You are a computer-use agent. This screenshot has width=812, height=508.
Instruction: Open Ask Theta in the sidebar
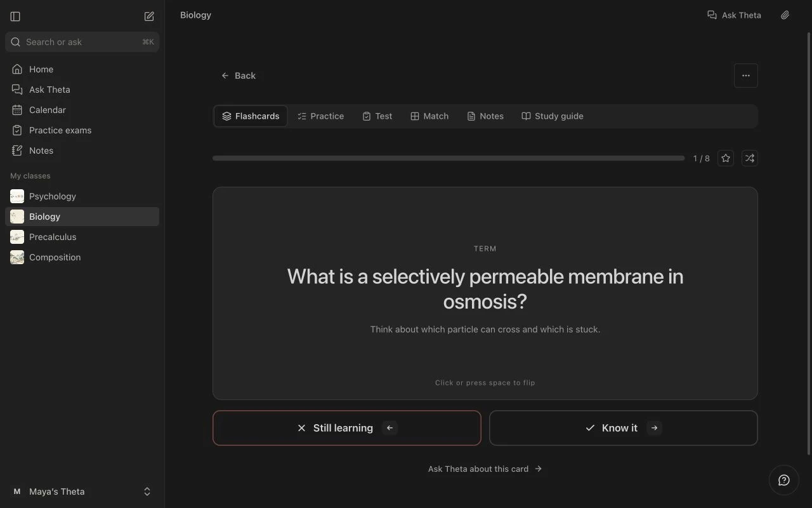82,90
